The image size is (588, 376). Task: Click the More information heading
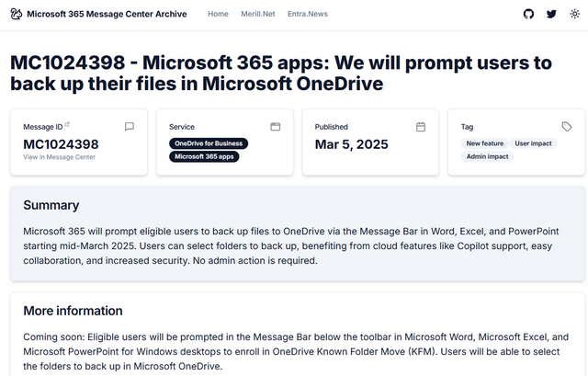[73, 311]
